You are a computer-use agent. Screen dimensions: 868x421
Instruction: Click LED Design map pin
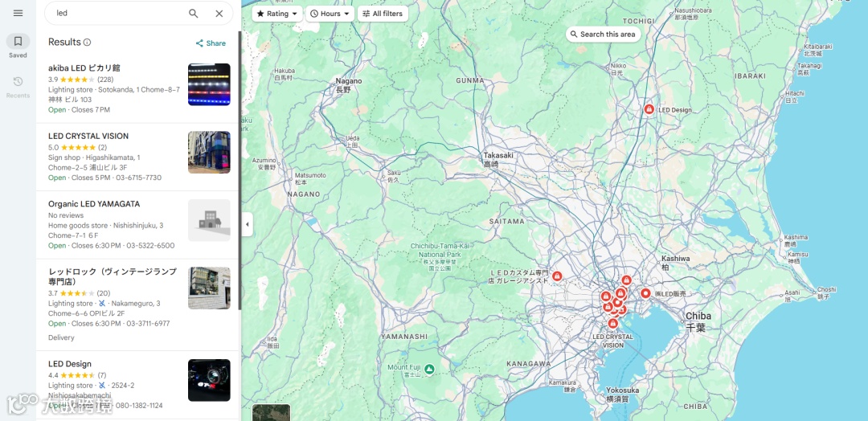coord(649,109)
